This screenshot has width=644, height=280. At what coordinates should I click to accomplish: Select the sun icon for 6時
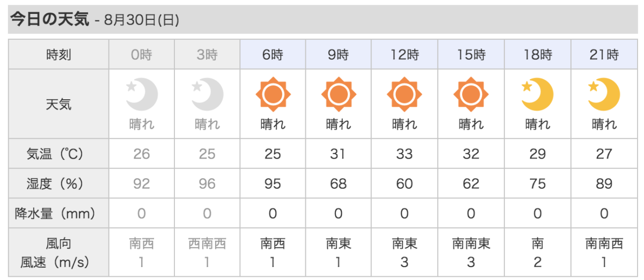273,95
